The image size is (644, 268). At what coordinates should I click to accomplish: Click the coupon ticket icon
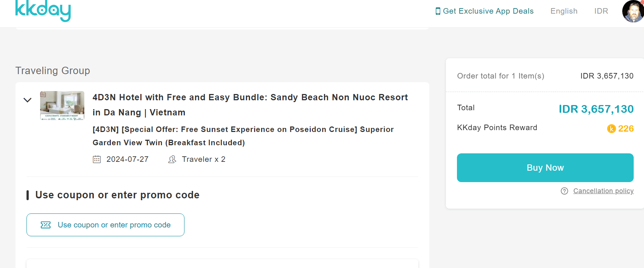46,225
